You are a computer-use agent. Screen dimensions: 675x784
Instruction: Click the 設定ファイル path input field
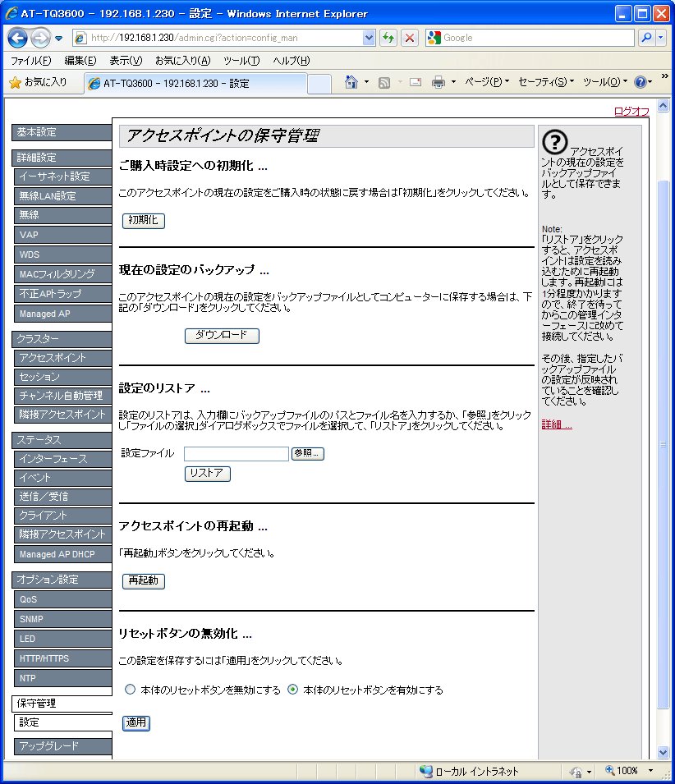pos(236,453)
